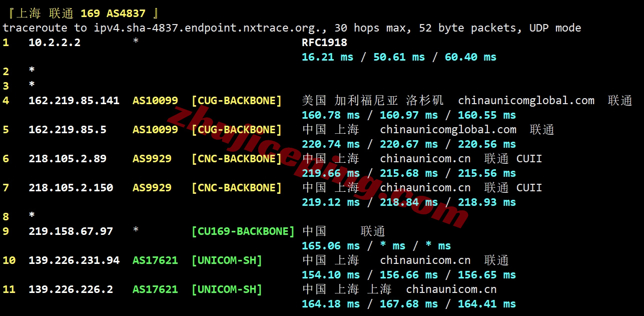Viewport: 644px width, 316px height.
Task: Select the CU169-BACKBONE tag on hop 9
Action: point(243,231)
